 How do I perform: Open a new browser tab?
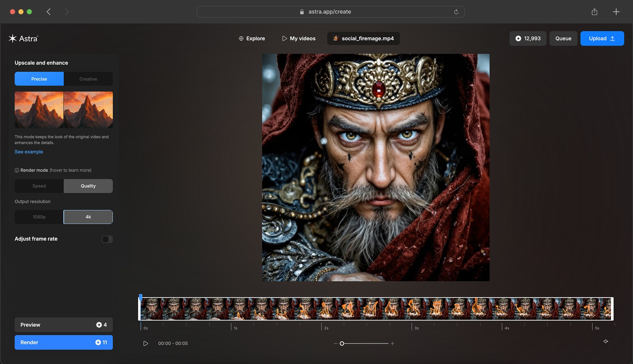coord(616,12)
